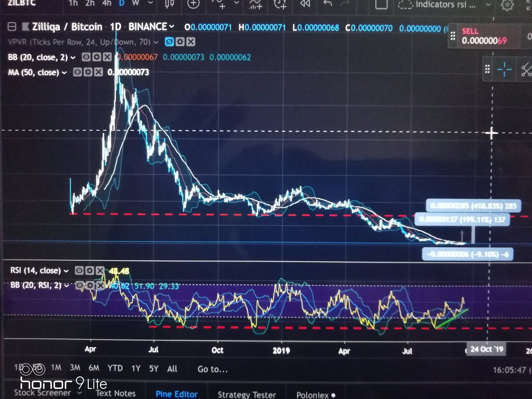532x399 pixels.
Task: Set chart range to 6M
Action: point(94,368)
